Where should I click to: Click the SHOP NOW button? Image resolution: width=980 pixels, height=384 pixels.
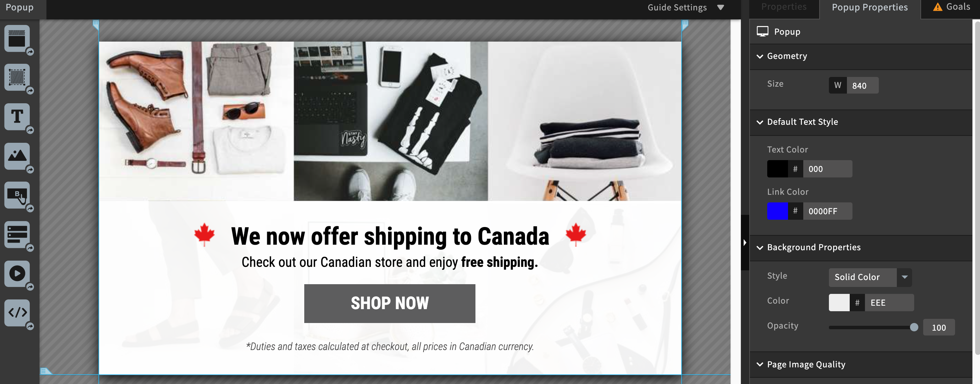[x=390, y=303]
